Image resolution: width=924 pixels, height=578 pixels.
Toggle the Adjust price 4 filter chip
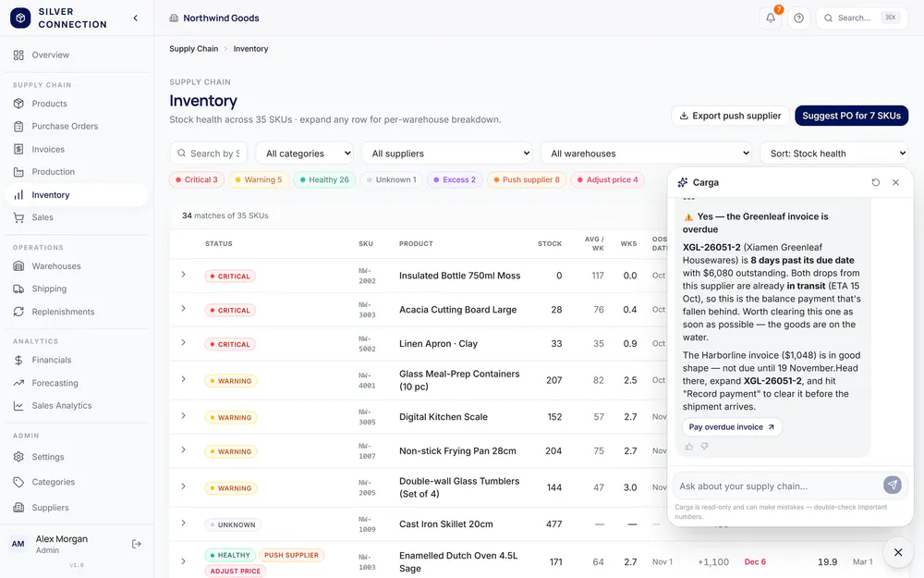608,180
